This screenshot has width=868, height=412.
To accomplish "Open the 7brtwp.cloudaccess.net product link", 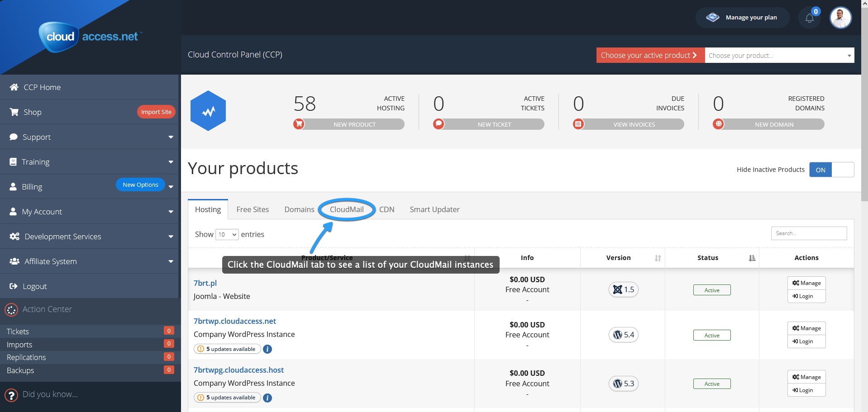I will coord(235,321).
